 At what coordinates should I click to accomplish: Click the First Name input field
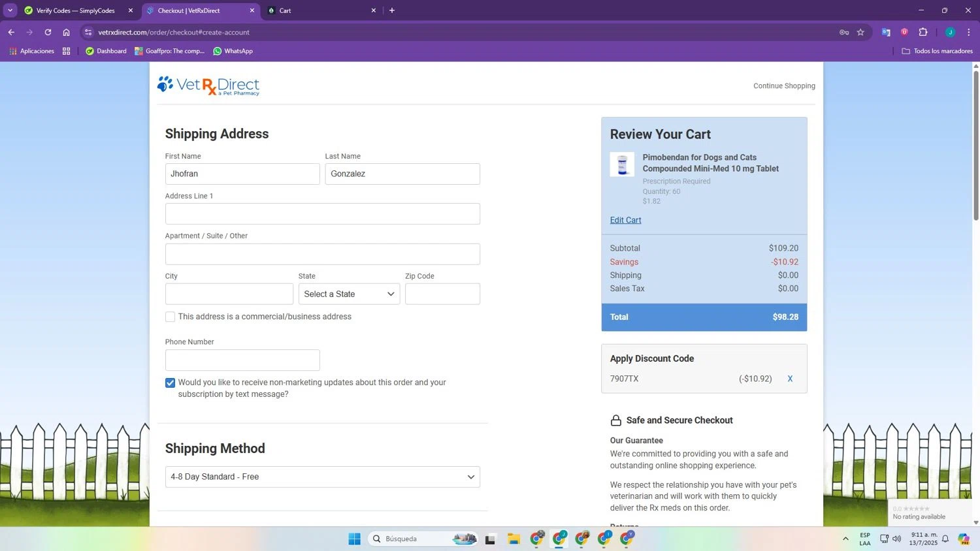(242, 174)
